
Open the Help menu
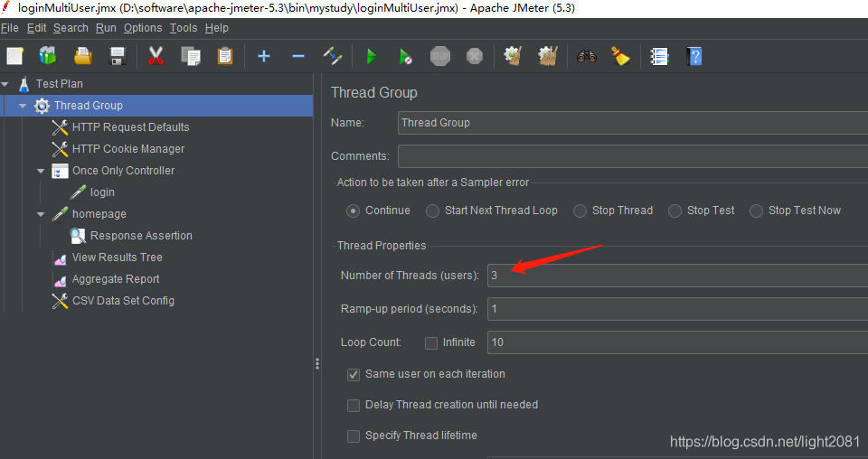click(x=216, y=28)
